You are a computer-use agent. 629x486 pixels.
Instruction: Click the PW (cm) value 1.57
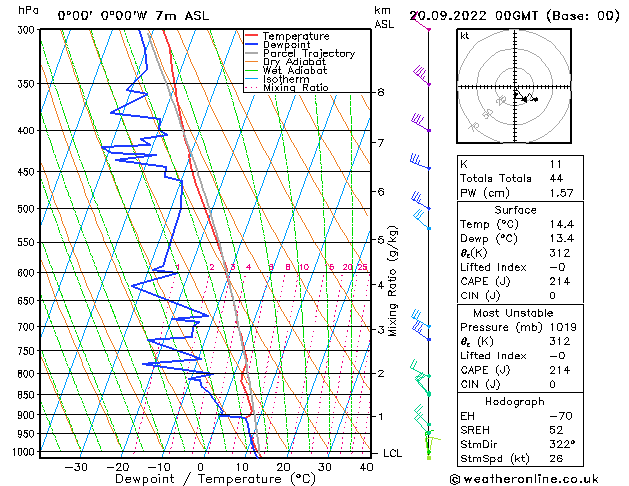562,193
